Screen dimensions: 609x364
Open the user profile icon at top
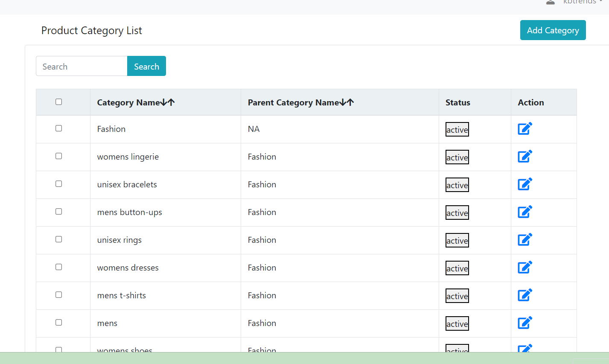[551, 2]
